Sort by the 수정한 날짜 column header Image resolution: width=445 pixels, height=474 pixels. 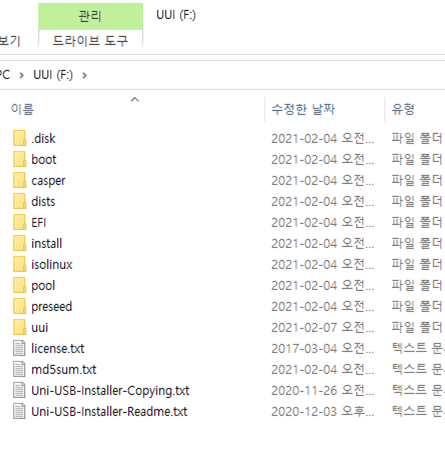[x=303, y=109]
